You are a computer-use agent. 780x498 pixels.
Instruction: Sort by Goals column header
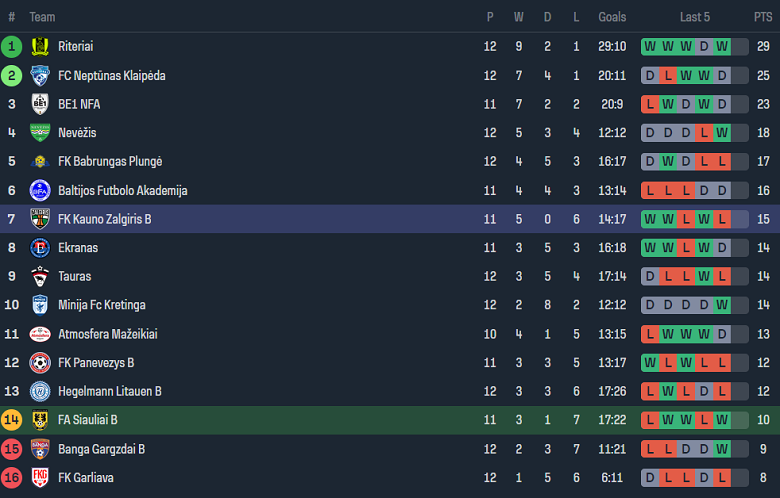(612, 17)
